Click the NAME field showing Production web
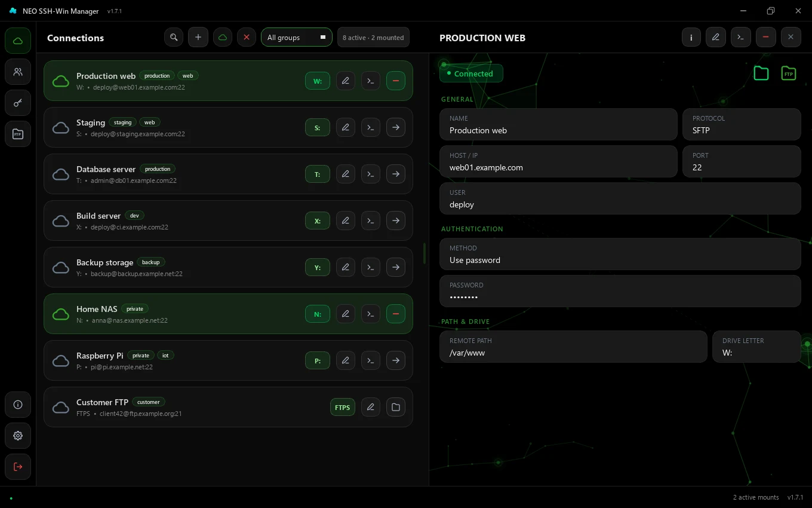Screen dimensions: 812x508 coord(559,124)
